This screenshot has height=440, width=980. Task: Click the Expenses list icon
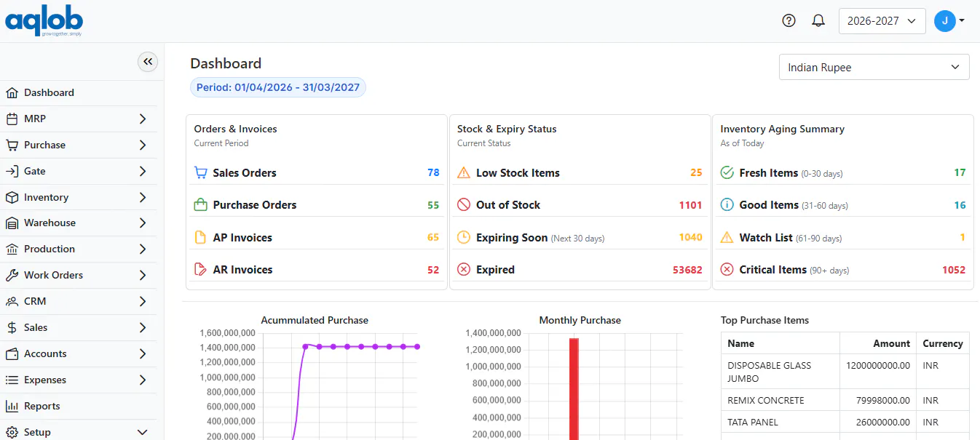click(12, 380)
